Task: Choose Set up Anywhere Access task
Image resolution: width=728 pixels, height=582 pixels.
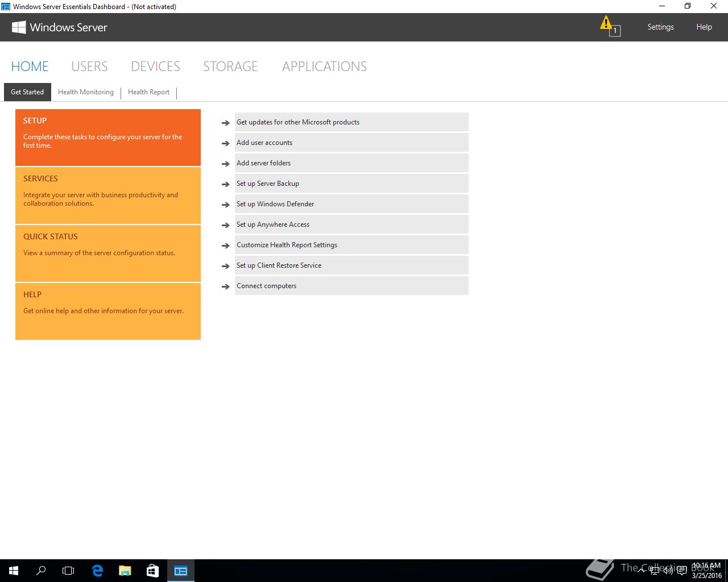Action: [x=351, y=225]
